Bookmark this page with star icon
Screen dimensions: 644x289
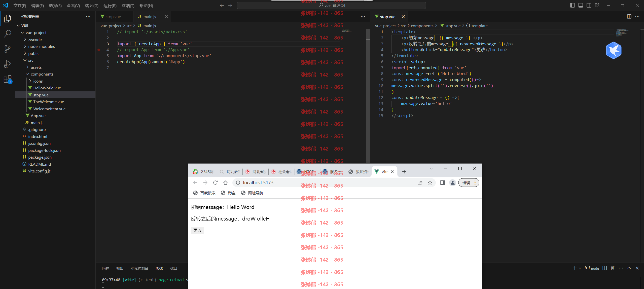tap(430, 183)
